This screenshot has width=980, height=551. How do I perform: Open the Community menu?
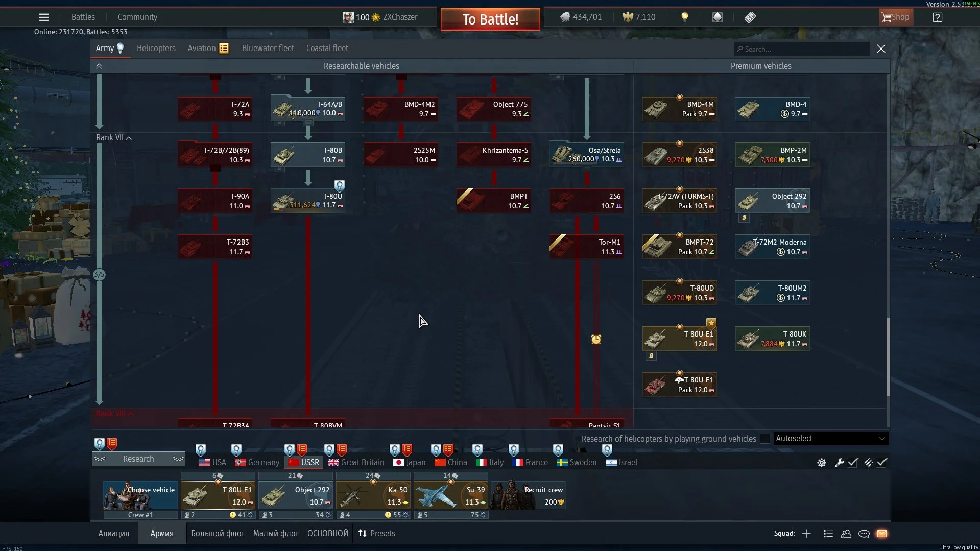click(x=137, y=17)
